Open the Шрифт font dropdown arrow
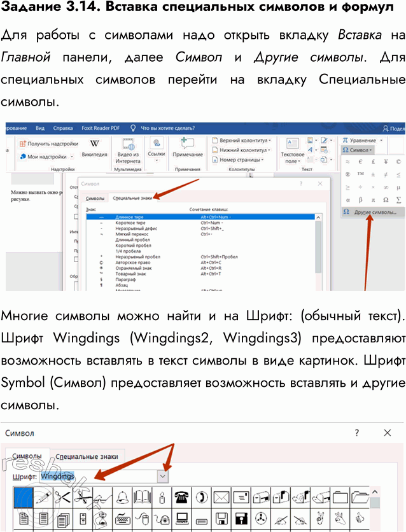 point(164,476)
